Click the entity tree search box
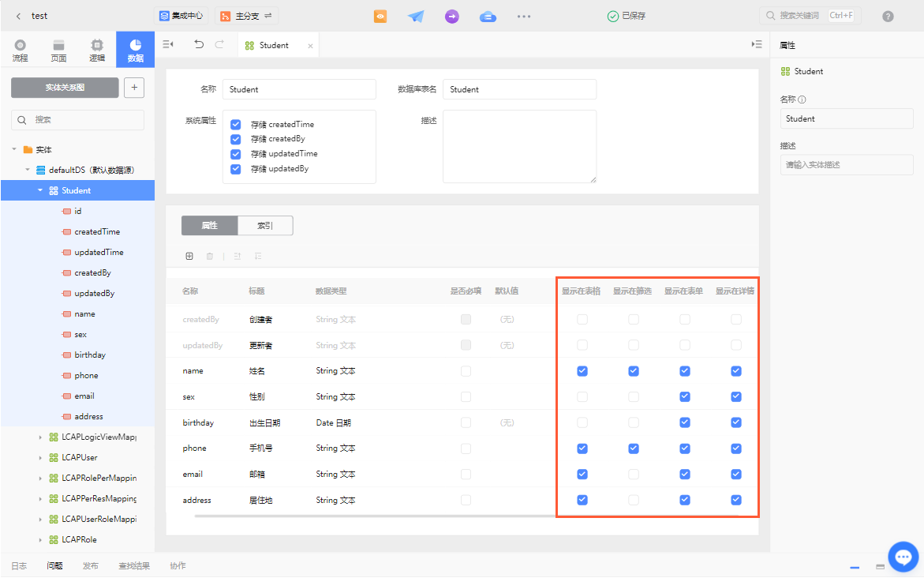 click(78, 120)
